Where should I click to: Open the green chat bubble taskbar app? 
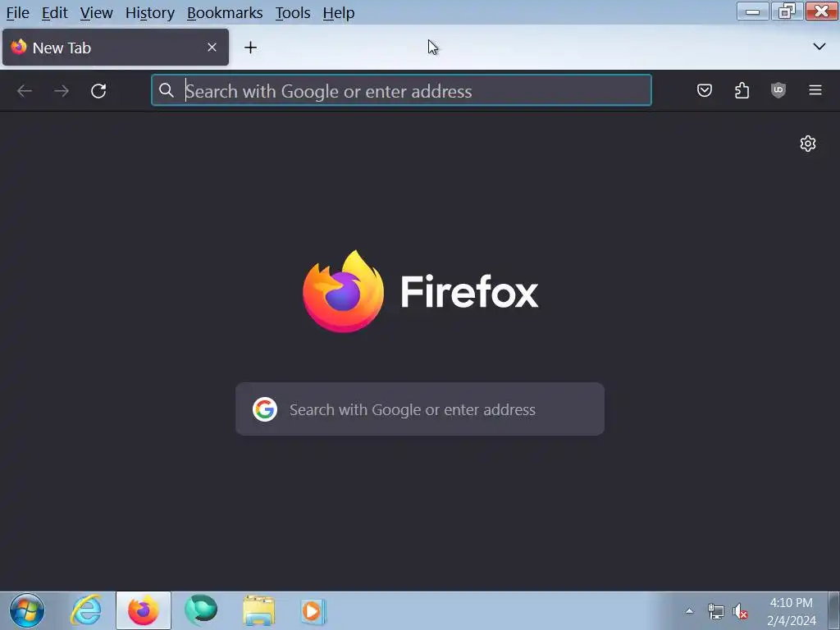tap(201, 610)
